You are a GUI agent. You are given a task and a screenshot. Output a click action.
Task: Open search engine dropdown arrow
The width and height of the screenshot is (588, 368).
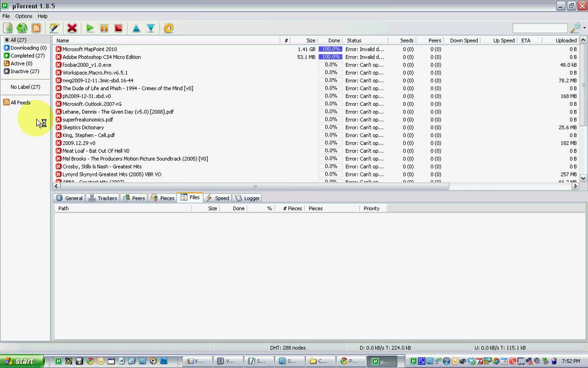(x=584, y=28)
